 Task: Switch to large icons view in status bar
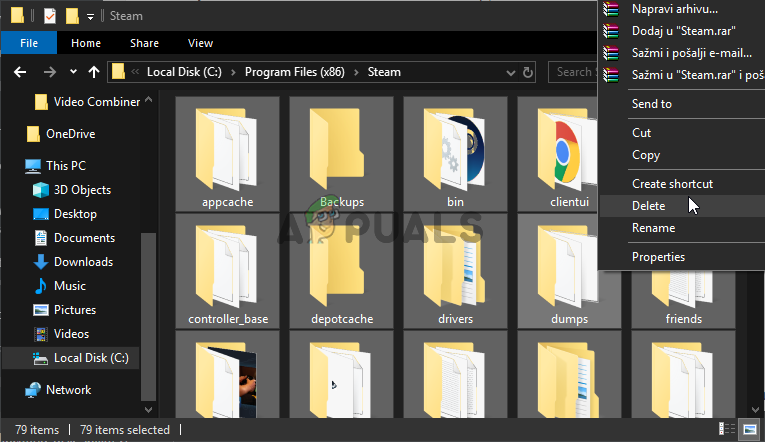(x=750, y=429)
